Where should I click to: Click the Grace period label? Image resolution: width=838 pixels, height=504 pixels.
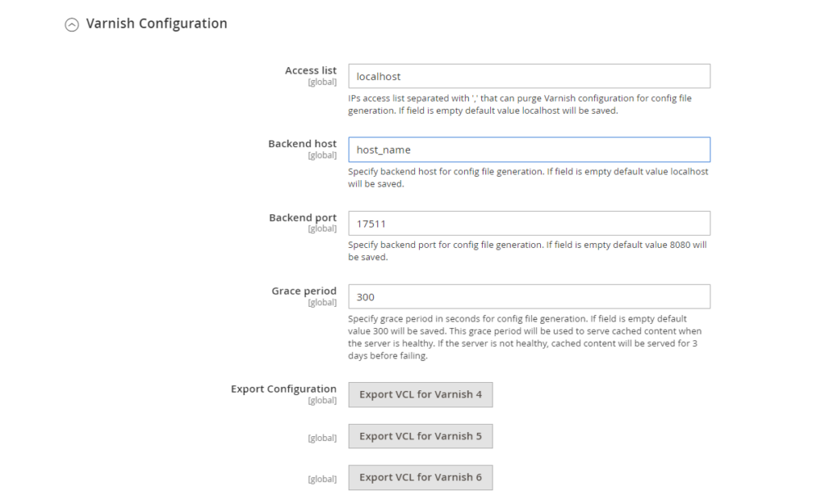pos(304,290)
